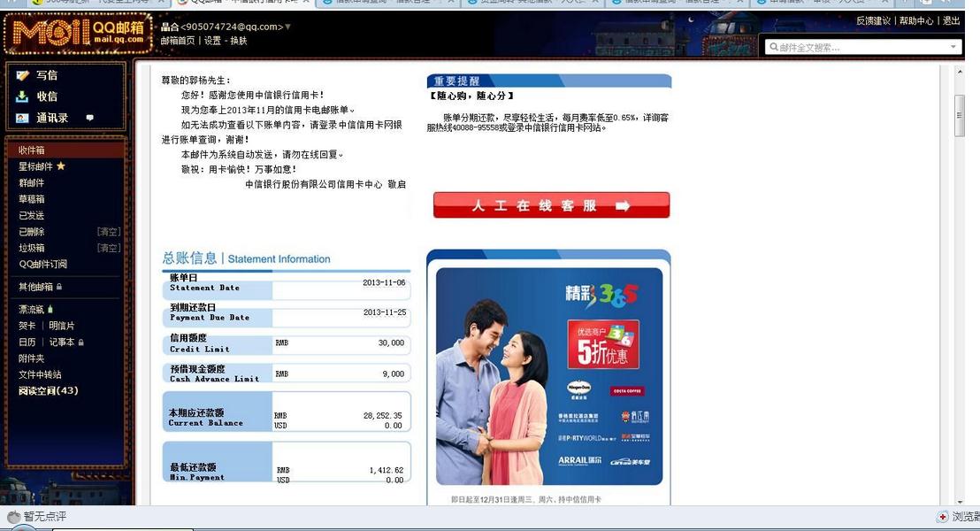
Task: Click the payment due date 2013-11-25
Action: (385, 312)
